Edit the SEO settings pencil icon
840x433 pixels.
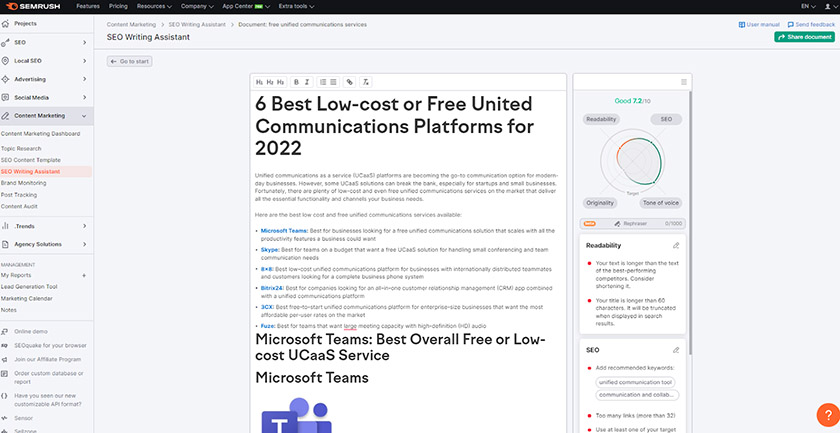coord(676,350)
